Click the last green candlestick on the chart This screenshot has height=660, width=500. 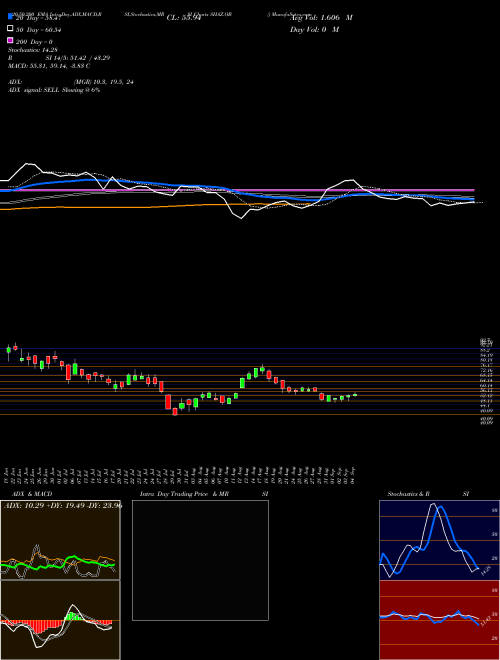click(x=355, y=394)
